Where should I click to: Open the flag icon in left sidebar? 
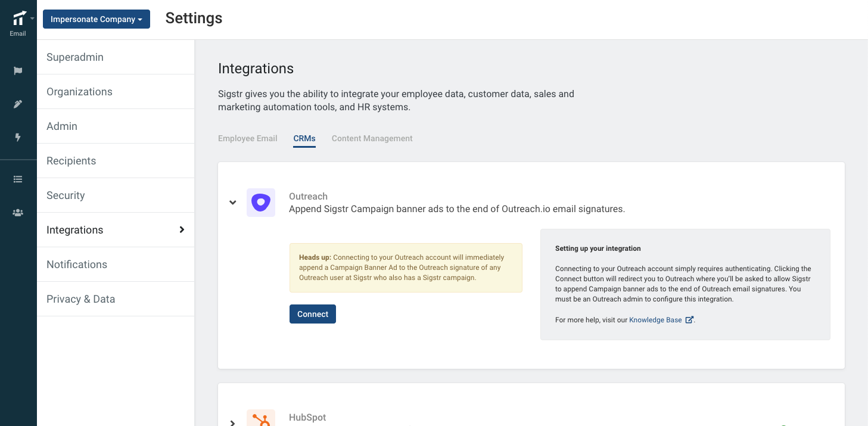click(18, 71)
